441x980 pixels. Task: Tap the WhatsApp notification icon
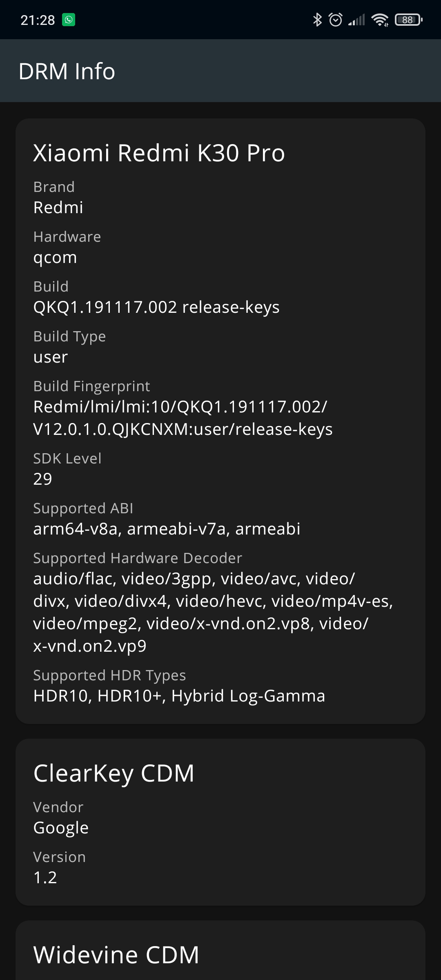click(69, 20)
